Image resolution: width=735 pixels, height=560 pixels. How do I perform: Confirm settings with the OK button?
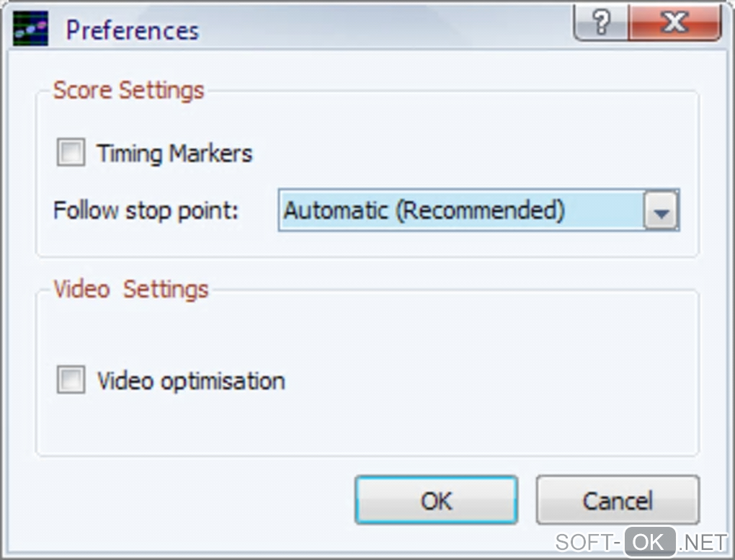[436, 500]
